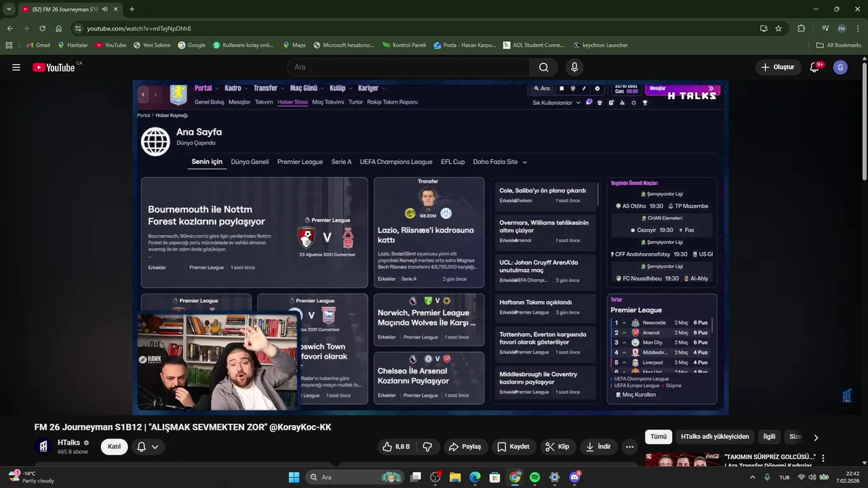Like the video with thumbs-up 8,8 B
Viewport: 868px width, 488px height.
point(395,447)
